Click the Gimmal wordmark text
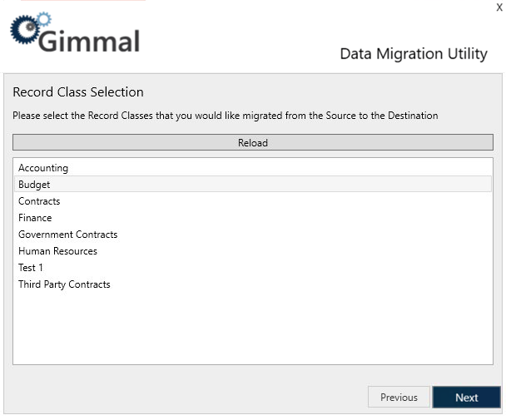The image size is (506, 420). [x=89, y=40]
